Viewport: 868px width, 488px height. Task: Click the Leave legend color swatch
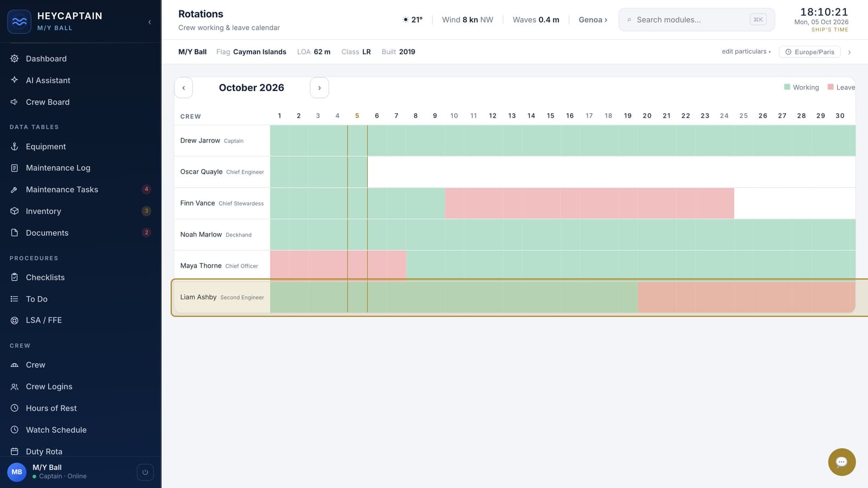click(x=831, y=87)
